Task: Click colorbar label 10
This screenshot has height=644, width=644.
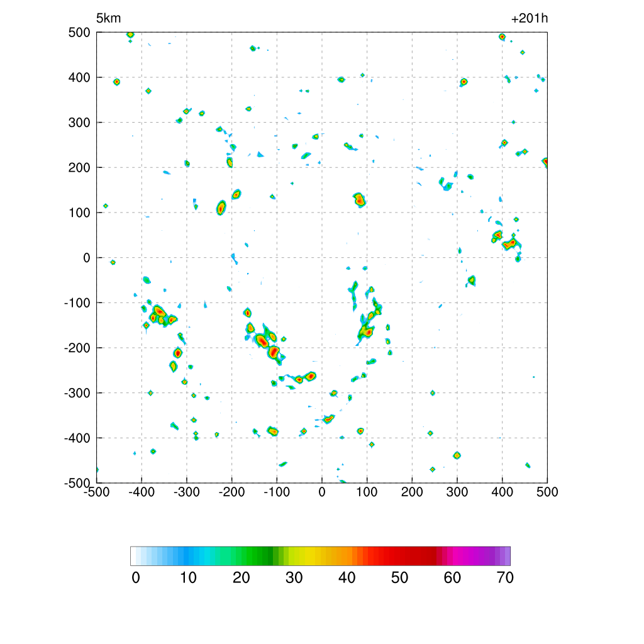Action: pos(189,578)
